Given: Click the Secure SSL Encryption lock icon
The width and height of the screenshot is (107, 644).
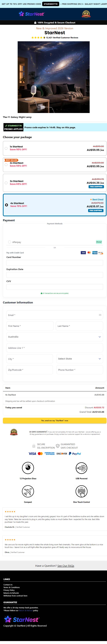Looking at the screenshot, I should [34, 446].
